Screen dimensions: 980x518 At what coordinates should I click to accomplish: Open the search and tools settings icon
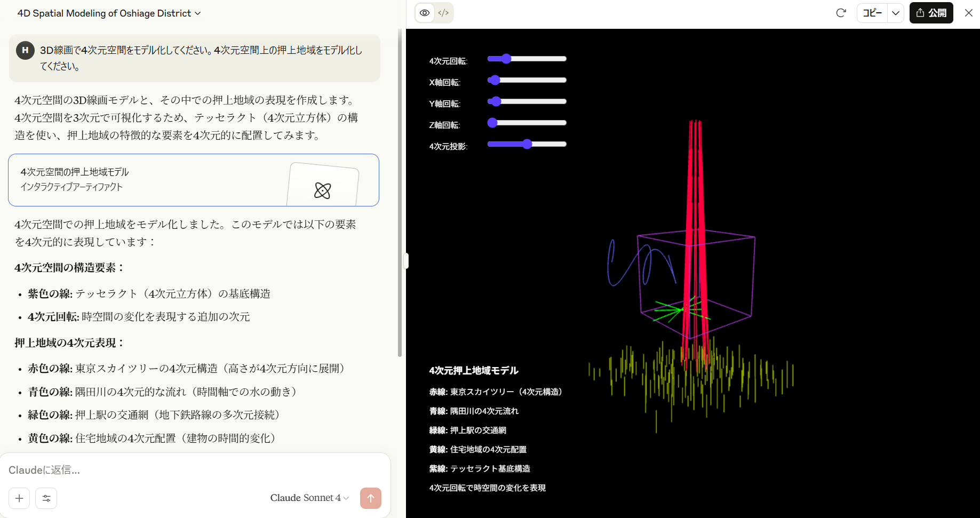coord(46,498)
